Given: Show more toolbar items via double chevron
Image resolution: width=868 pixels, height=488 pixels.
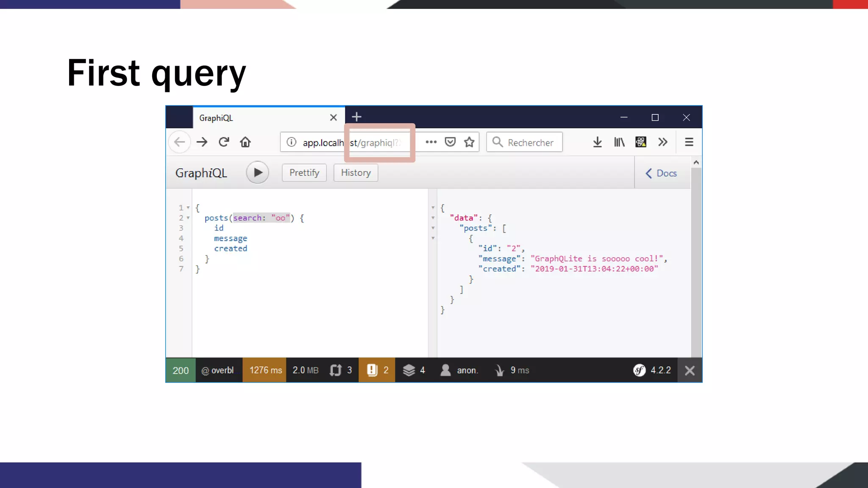Looking at the screenshot, I should tap(663, 142).
